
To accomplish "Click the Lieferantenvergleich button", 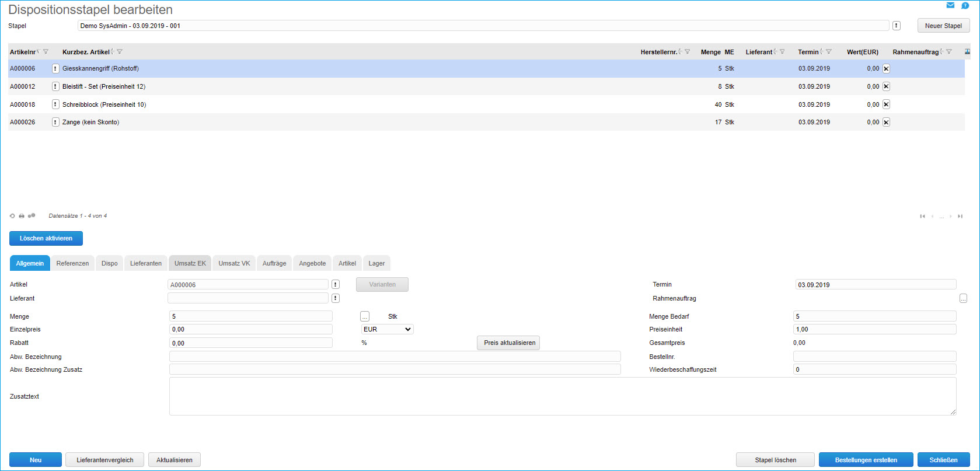I will (x=105, y=460).
